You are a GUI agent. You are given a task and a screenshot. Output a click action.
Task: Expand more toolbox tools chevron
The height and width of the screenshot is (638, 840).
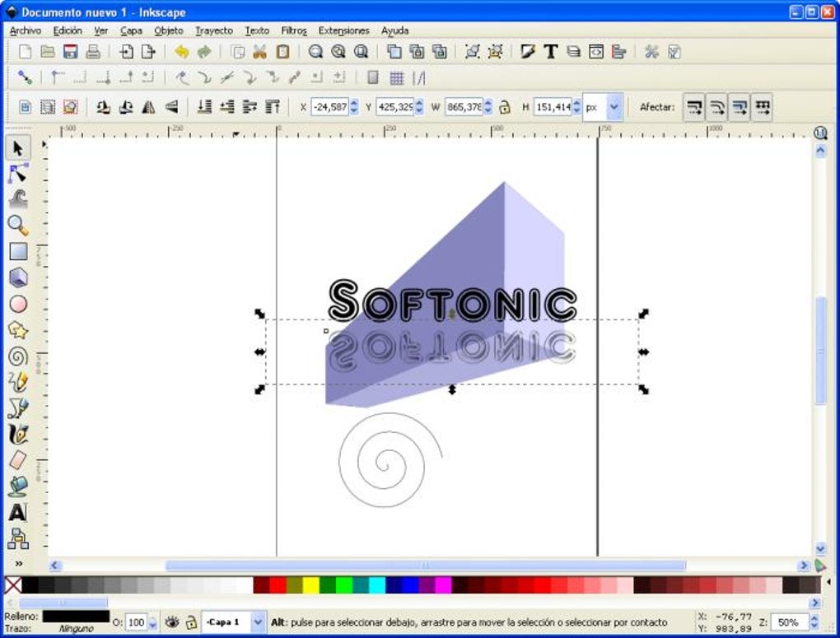[18, 563]
